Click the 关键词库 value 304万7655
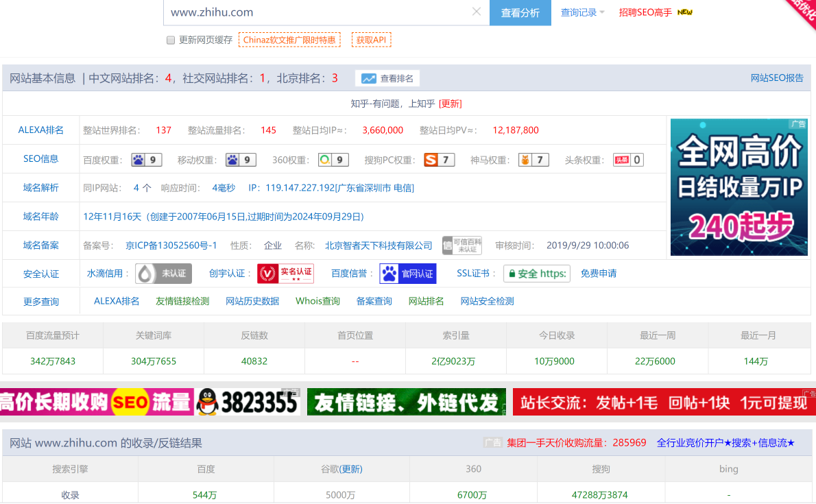This screenshot has width=816, height=504. 154,361
